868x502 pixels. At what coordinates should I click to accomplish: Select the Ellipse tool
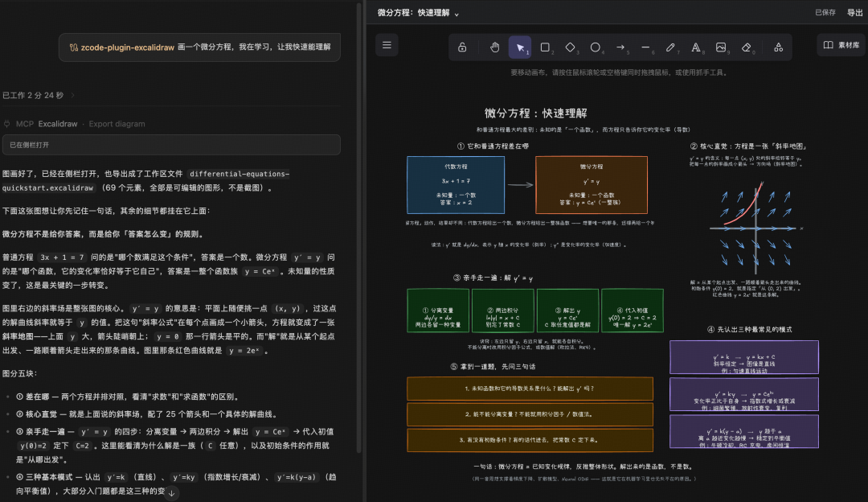tap(595, 47)
